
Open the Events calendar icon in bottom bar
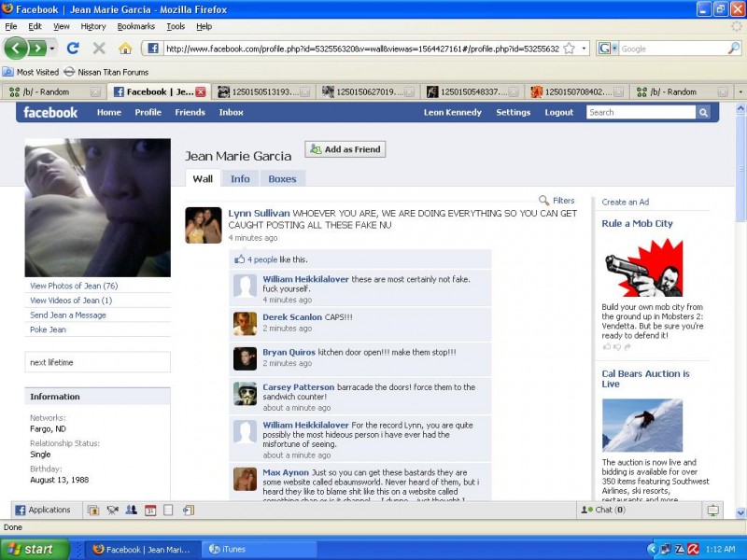150,510
